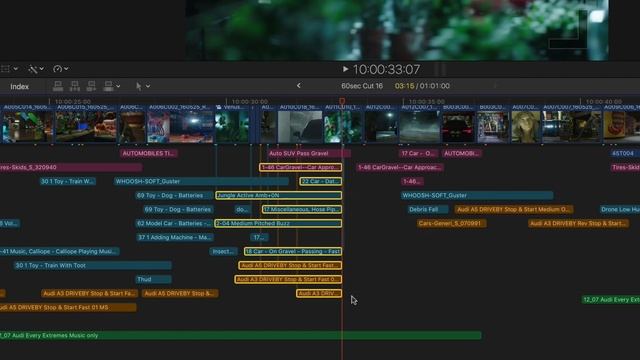The height and width of the screenshot is (360, 640).
Task: Click the 10:00:33:07 timecode display
Action: [386, 69]
